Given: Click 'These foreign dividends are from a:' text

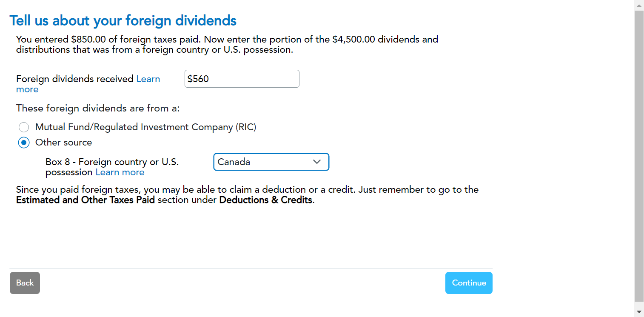Looking at the screenshot, I should (98, 109).
